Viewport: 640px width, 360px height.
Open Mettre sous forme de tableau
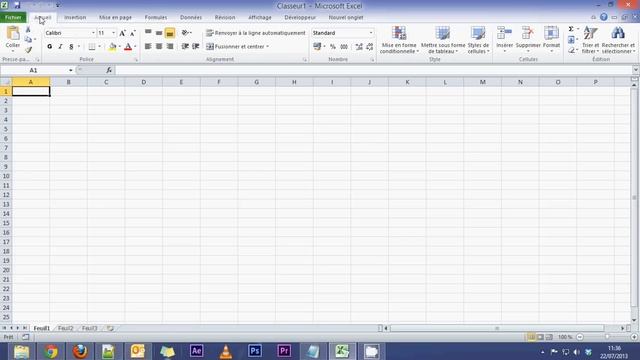[443, 40]
